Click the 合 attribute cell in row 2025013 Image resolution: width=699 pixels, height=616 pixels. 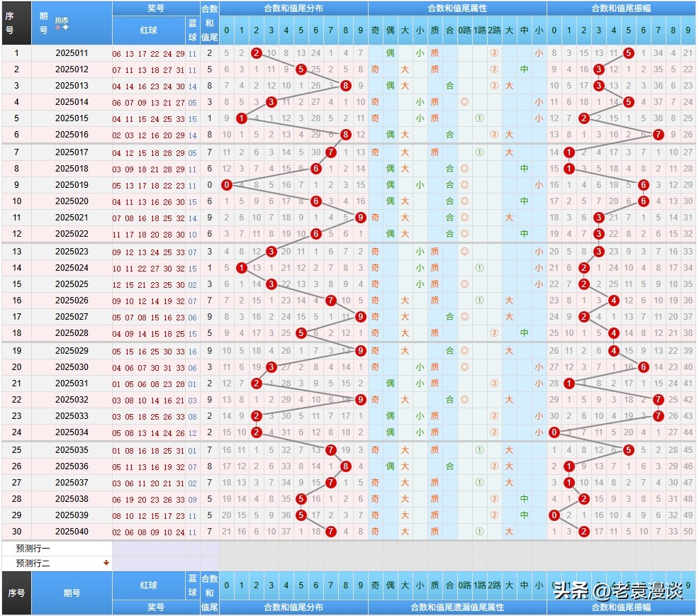point(449,86)
